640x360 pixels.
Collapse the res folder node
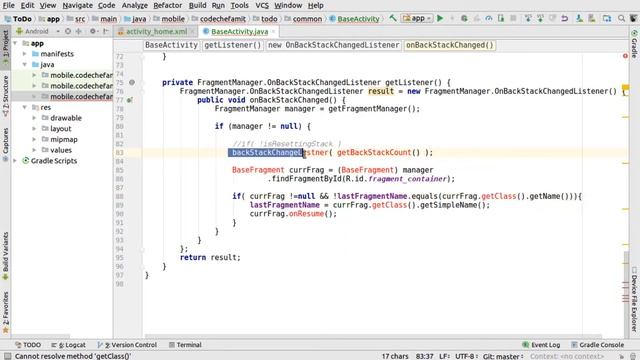point(25,107)
